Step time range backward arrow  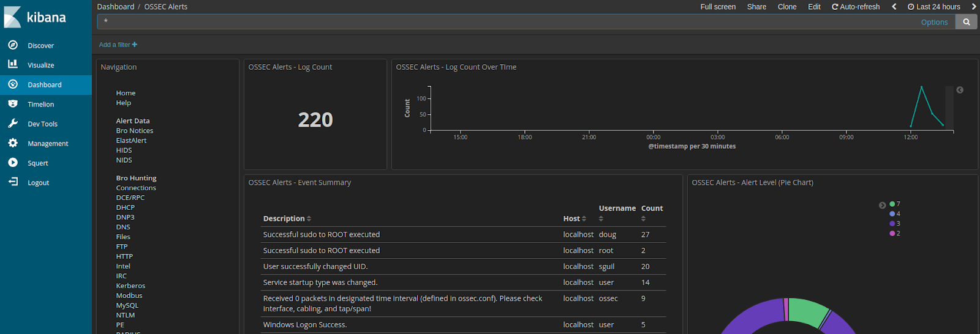tap(894, 7)
